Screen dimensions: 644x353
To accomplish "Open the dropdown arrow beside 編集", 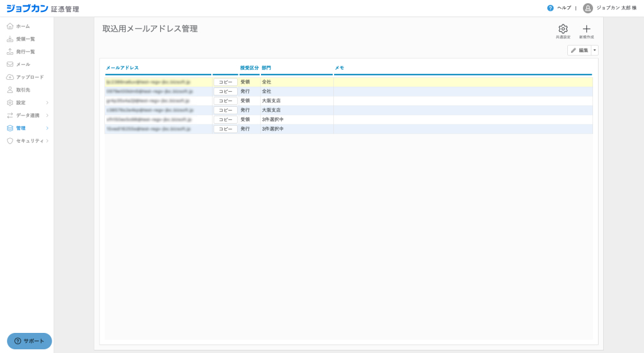I will click(595, 50).
